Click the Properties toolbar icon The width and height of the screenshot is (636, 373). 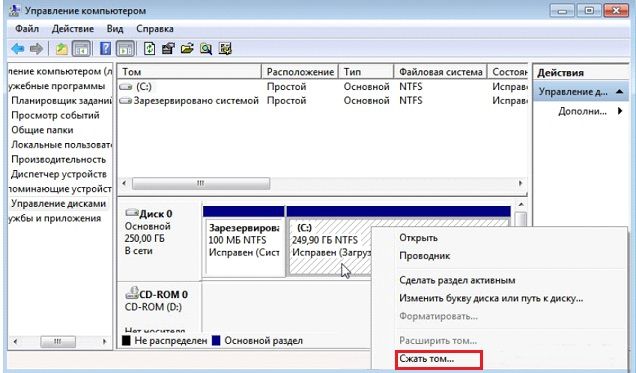coord(168,49)
